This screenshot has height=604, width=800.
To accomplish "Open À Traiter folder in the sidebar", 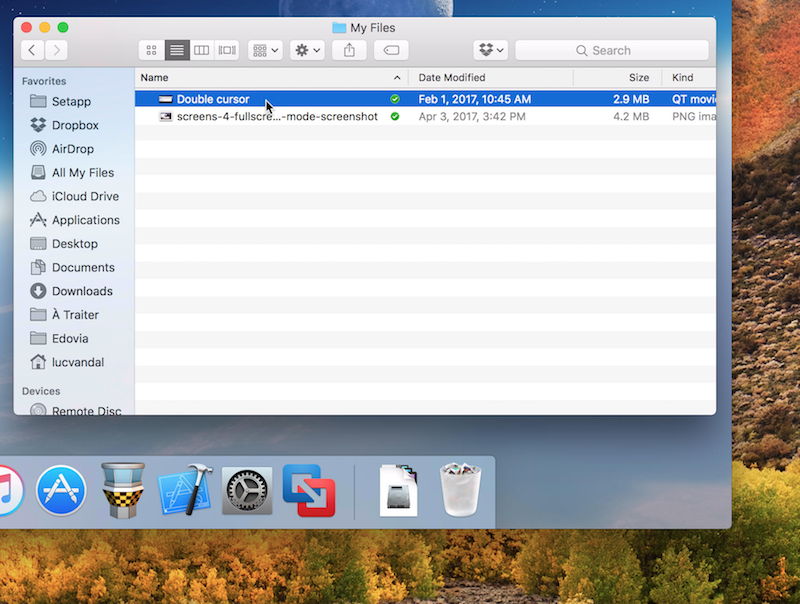I will pos(75,315).
